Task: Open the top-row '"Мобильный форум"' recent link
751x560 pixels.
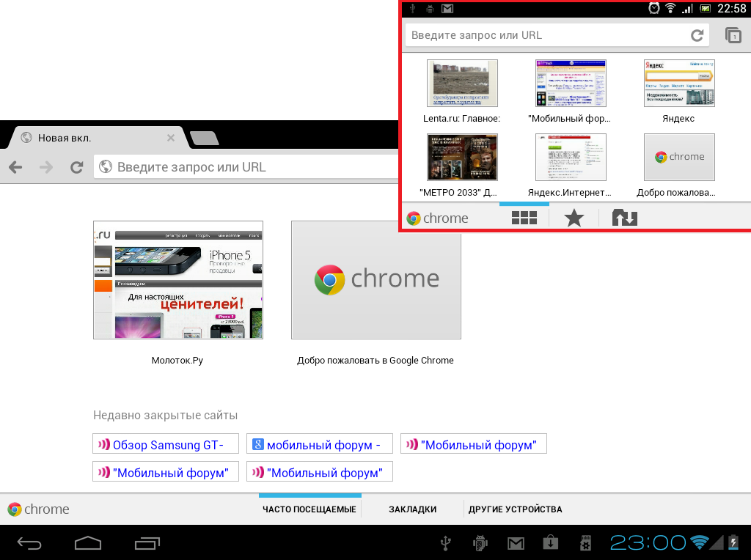Action: tap(474, 445)
